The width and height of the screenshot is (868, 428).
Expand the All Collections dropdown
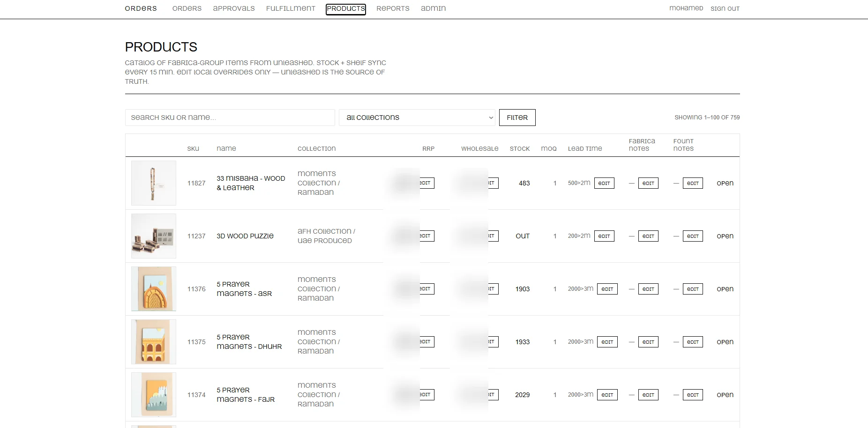coord(417,118)
